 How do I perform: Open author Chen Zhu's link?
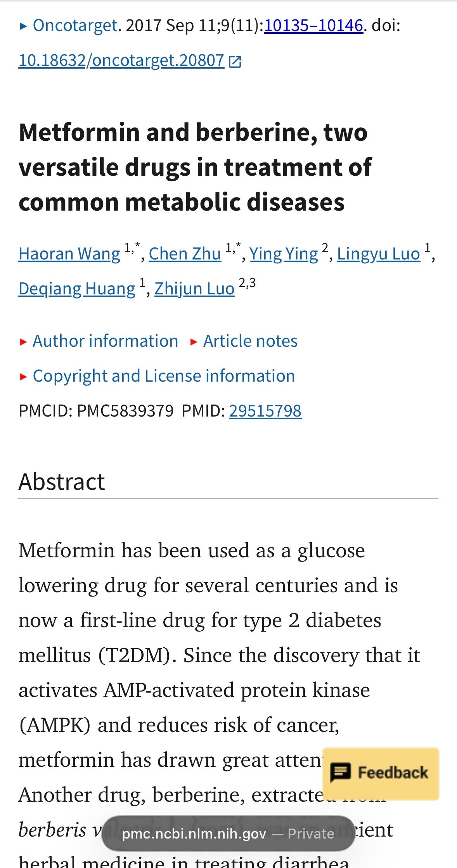(185, 254)
